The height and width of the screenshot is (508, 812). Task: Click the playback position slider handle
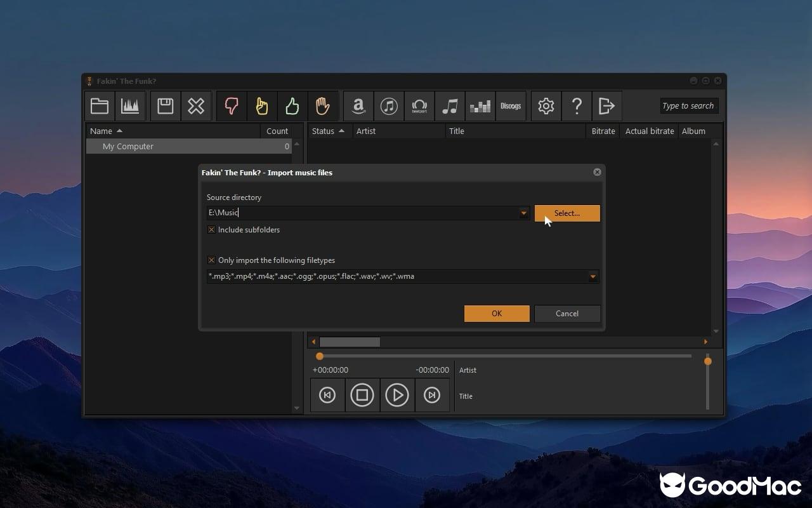[320, 356]
